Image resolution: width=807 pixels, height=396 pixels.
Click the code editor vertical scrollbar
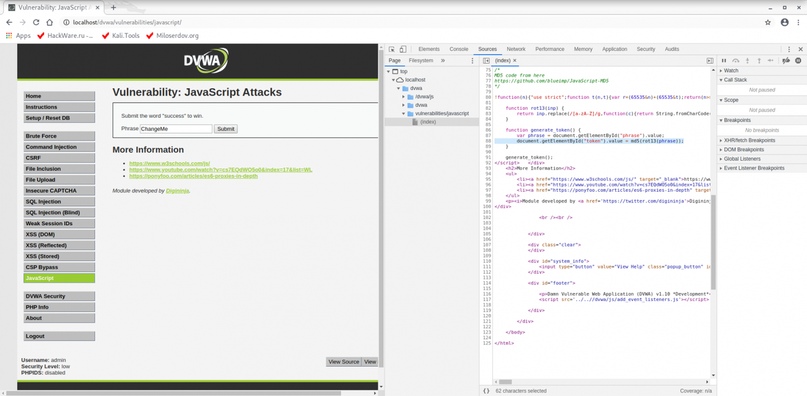(x=713, y=242)
